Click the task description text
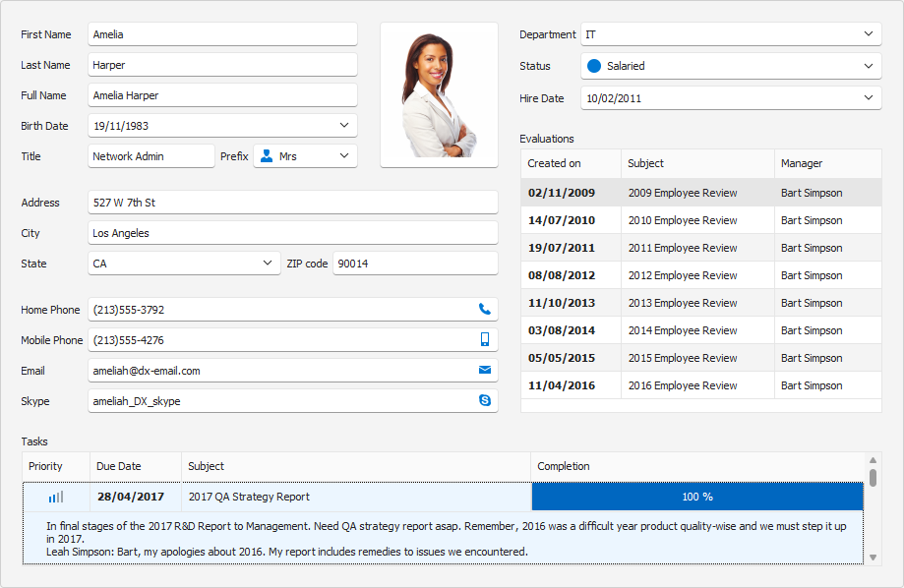The width and height of the screenshot is (904, 588). (x=446, y=539)
